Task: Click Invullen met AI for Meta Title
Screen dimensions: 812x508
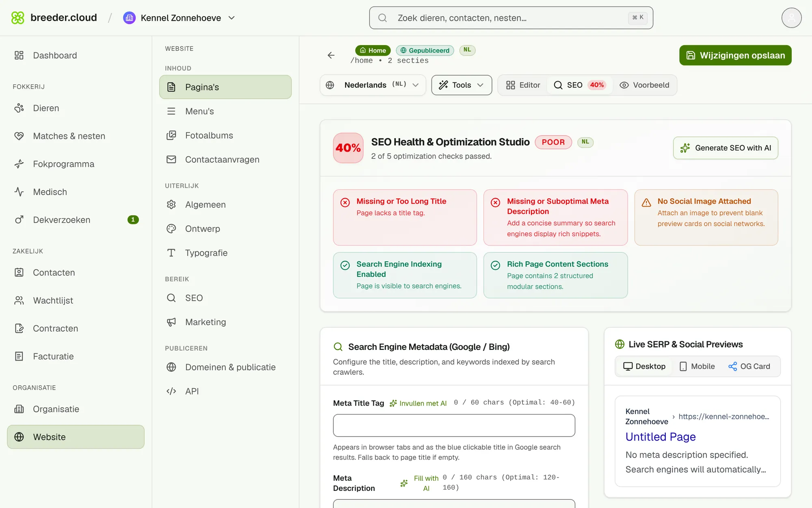Action: coord(418,403)
